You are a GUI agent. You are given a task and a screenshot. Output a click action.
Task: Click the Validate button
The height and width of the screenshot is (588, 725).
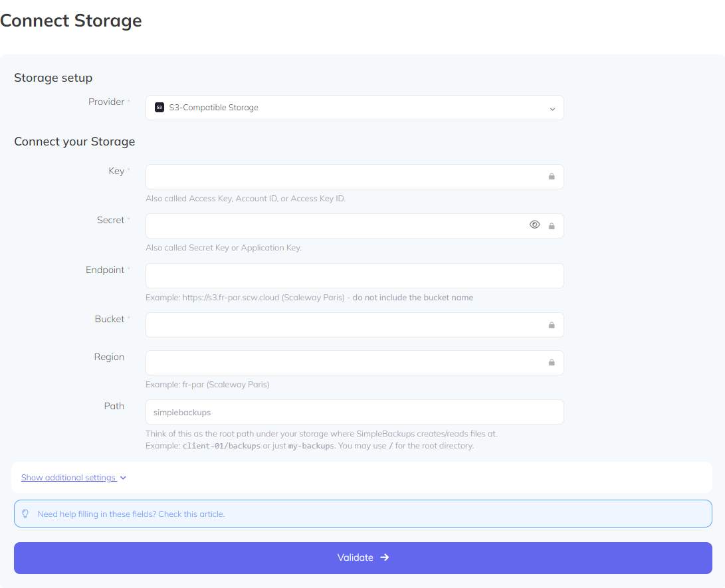point(363,557)
